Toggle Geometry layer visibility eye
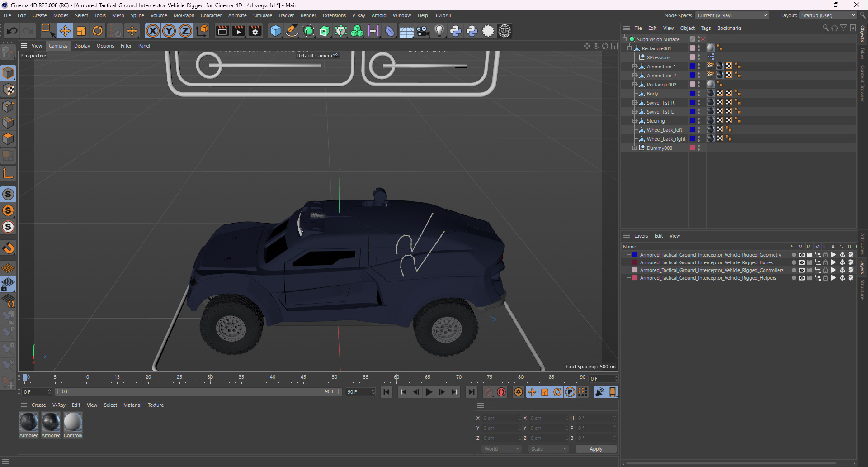Viewport: 868px width, 467px height. [x=802, y=255]
